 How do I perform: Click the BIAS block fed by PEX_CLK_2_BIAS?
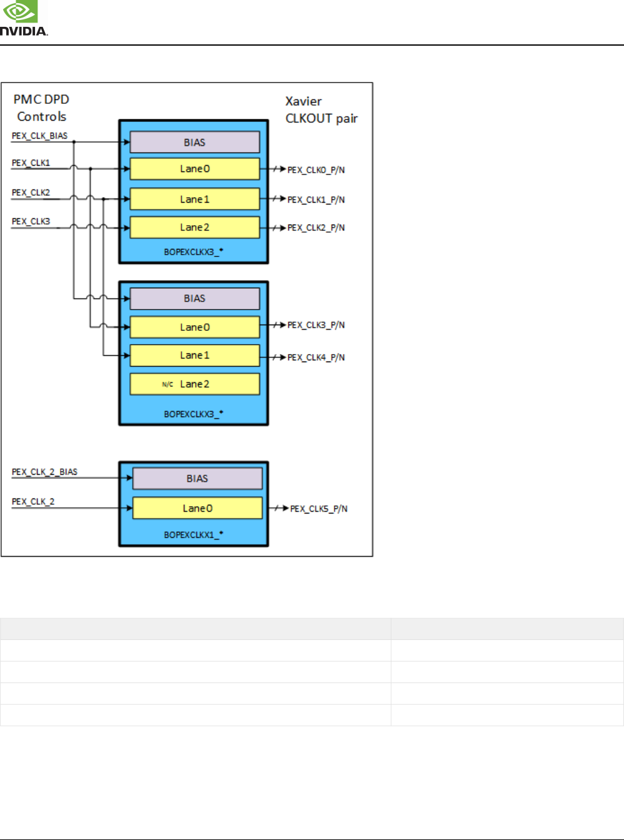198,478
